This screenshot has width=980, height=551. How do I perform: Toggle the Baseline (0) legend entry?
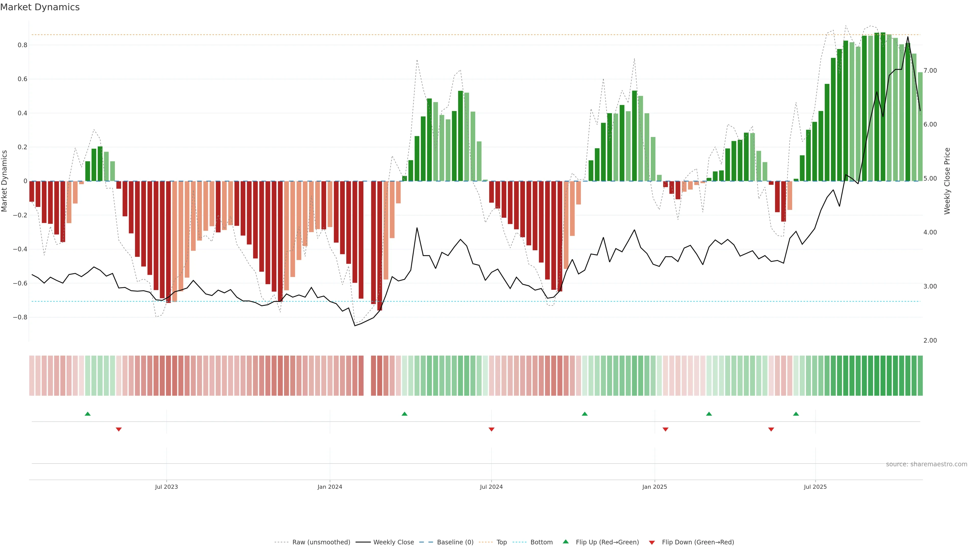pos(455,542)
